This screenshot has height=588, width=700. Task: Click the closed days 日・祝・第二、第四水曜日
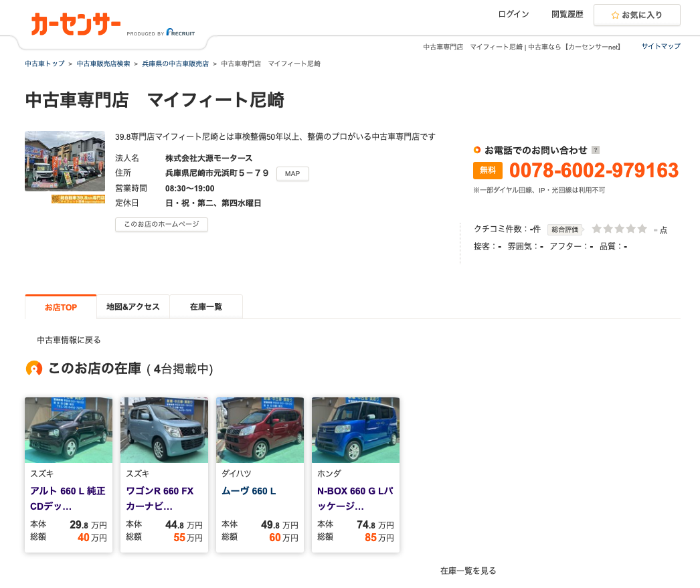213,203
